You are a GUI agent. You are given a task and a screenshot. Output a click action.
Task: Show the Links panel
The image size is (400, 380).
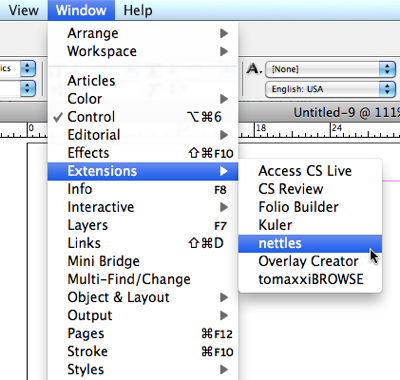143,243
